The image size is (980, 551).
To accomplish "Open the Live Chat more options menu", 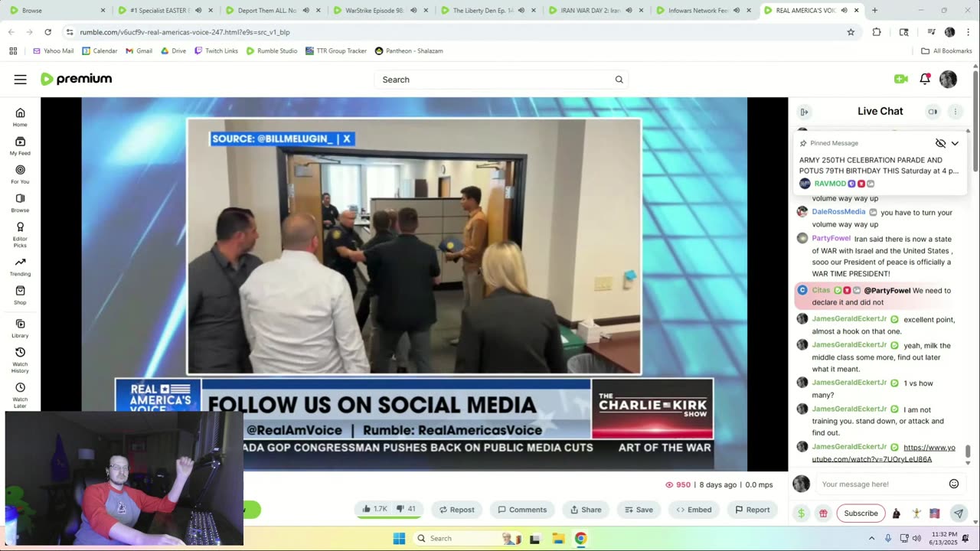I will tap(955, 112).
